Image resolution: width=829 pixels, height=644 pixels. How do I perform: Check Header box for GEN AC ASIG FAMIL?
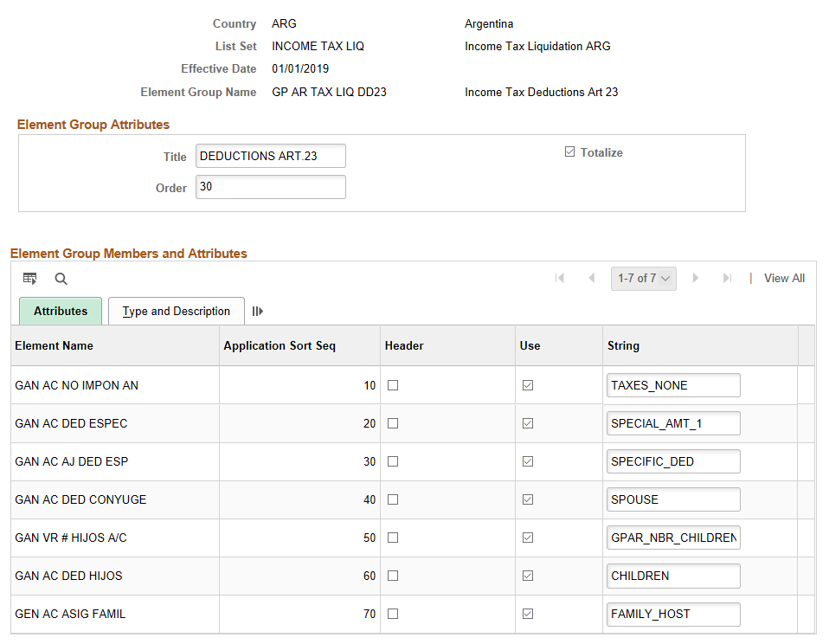point(393,614)
